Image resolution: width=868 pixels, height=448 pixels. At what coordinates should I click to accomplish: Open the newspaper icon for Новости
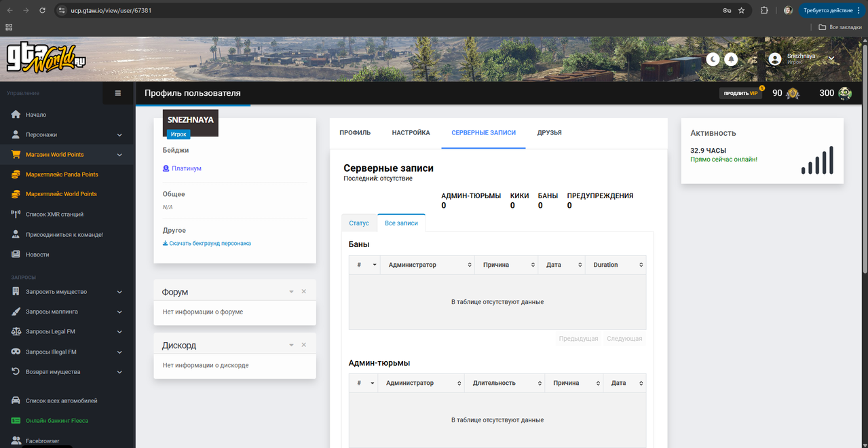point(16,255)
